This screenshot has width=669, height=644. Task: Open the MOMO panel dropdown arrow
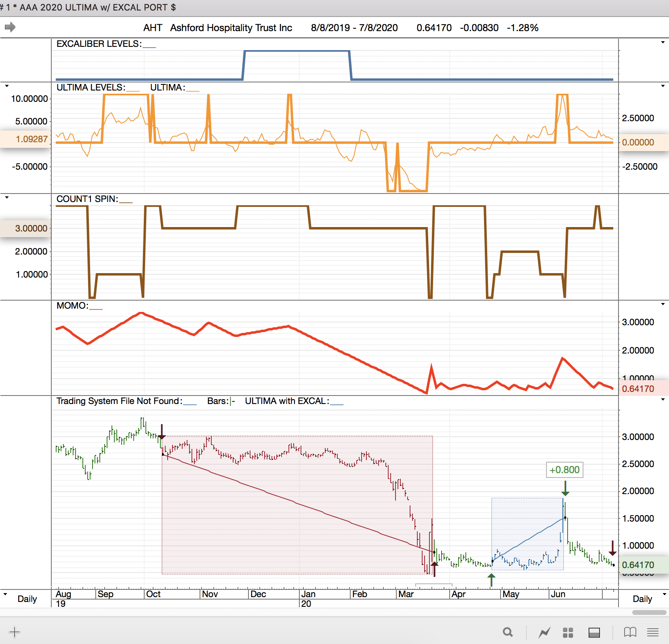[x=663, y=304]
